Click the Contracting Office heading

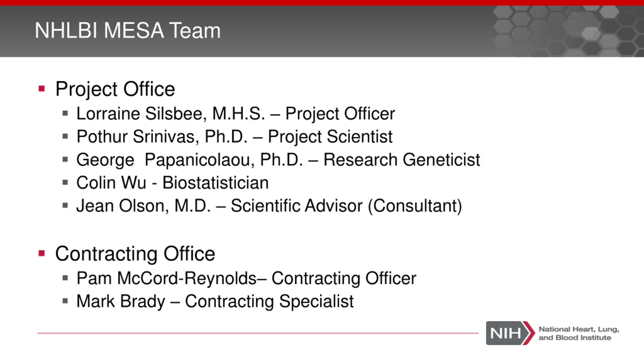point(135,254)
